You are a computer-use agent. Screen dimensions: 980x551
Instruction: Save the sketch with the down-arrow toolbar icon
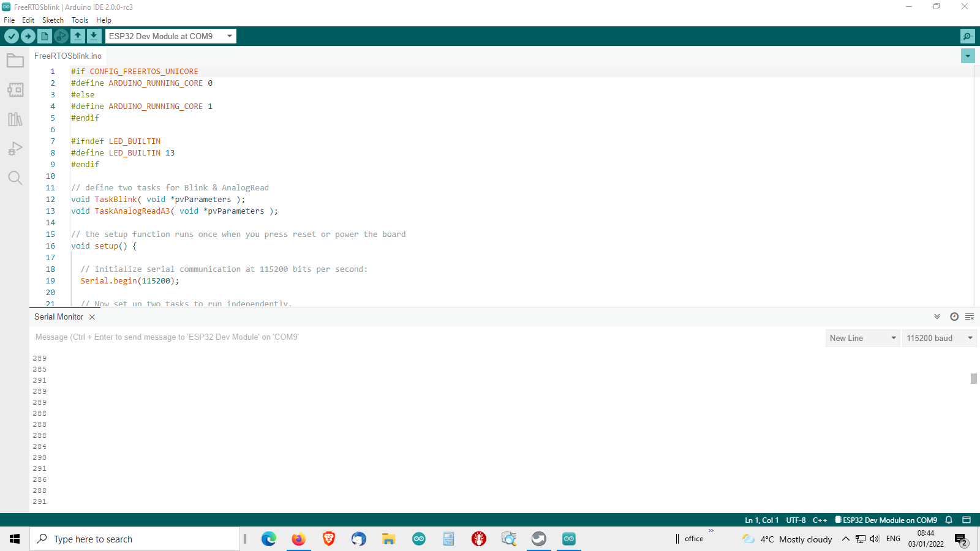[94, 36]
